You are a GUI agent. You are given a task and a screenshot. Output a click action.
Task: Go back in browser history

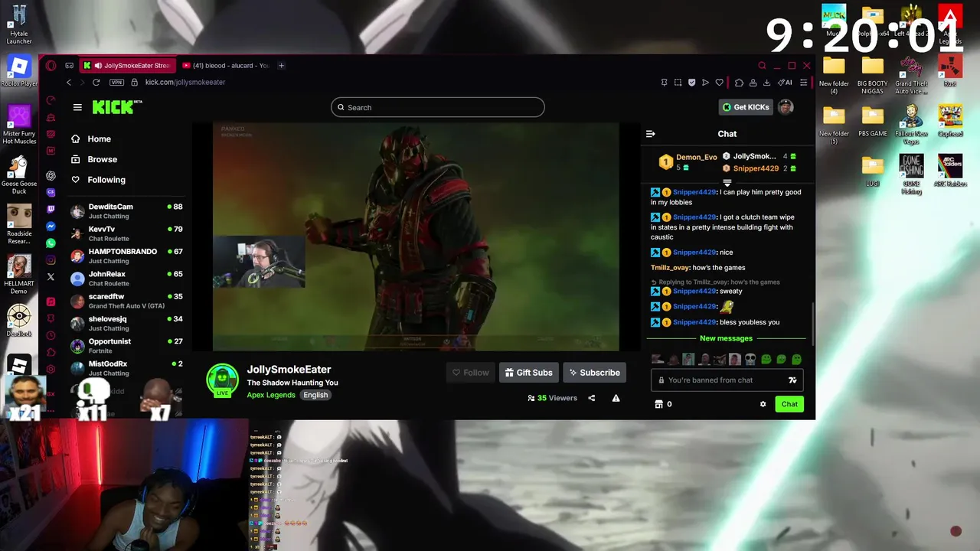coord(69,83)
